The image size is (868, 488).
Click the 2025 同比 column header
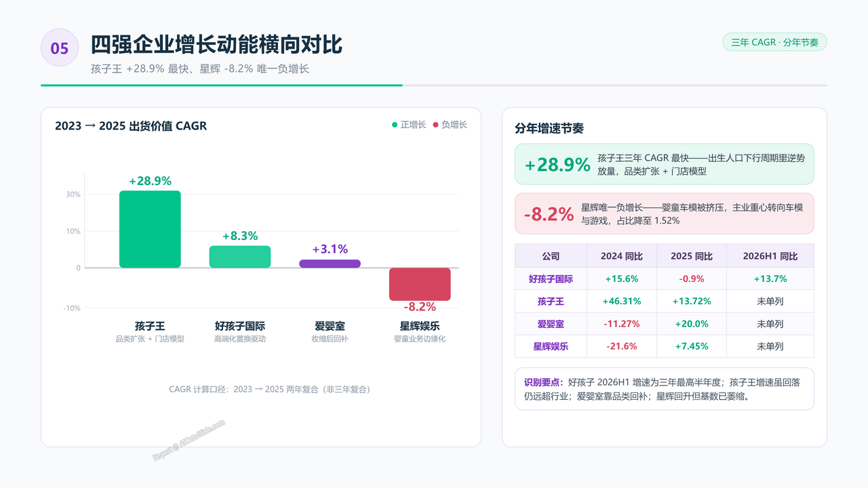692,256
